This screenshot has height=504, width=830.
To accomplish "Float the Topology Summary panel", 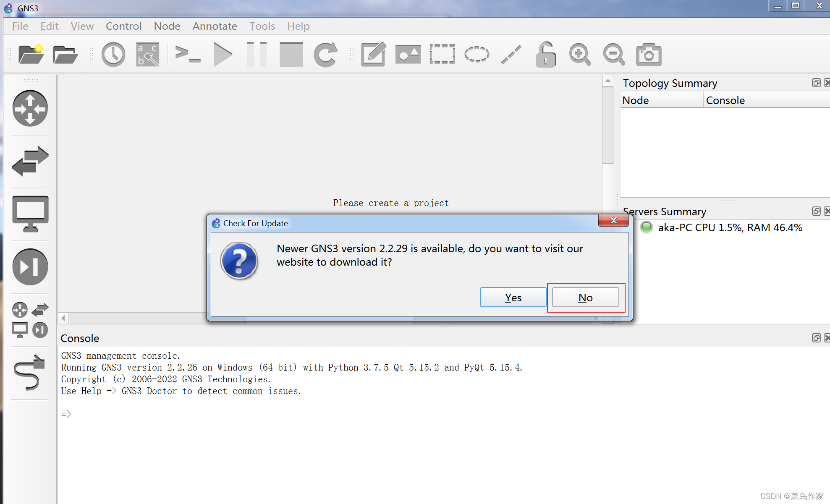I will click(816, 83).
